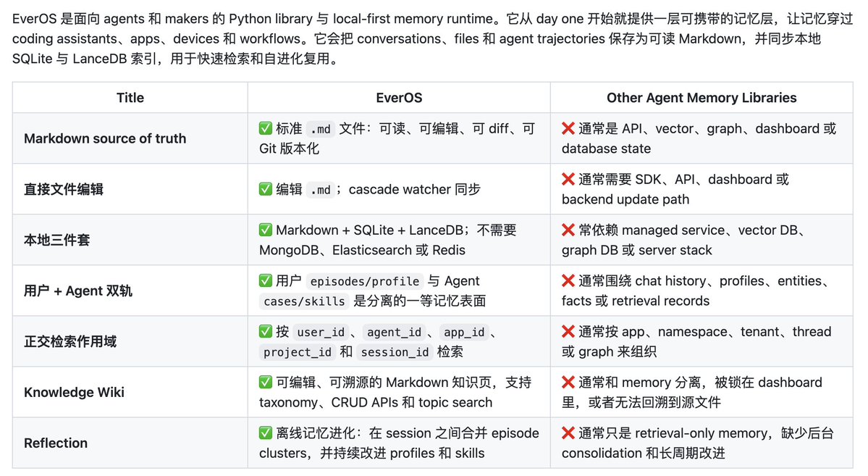Viewport: 868px width, 476px height.
Task: Click the green check in Reflection row
Action: pos(266,433)
